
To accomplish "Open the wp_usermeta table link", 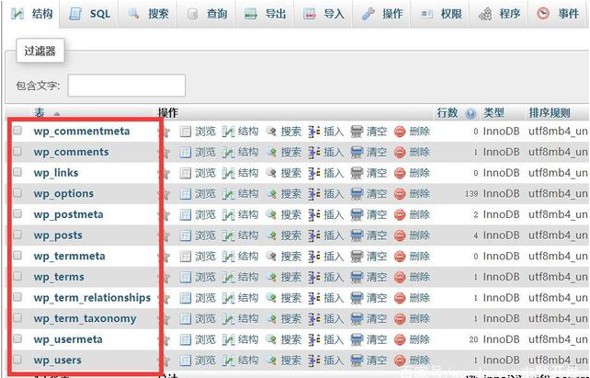I will pos(68,339).
